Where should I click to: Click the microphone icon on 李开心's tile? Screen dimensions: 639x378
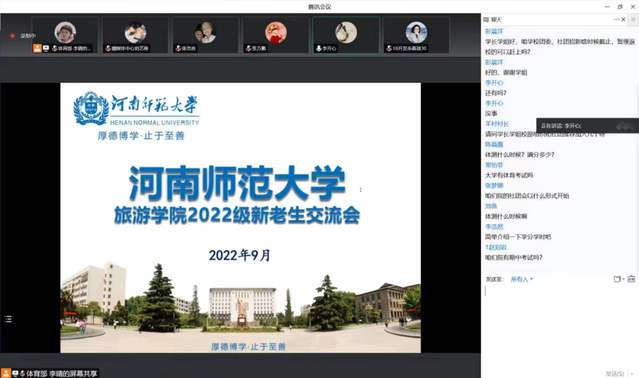319,48
